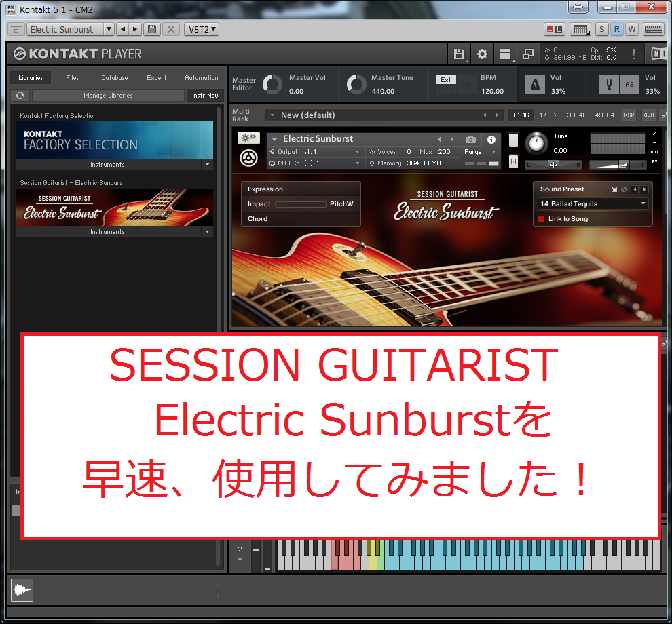Screen dimensions: 672x624
Task: Toggle host W write automation button
Action: click(632, 29)
